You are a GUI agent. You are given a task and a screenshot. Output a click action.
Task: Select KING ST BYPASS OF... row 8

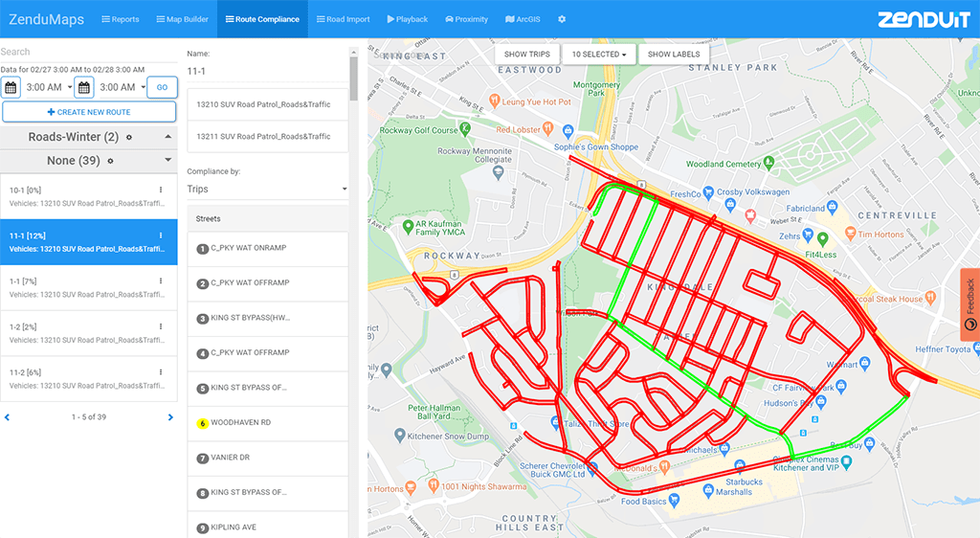tap(268, 493)
